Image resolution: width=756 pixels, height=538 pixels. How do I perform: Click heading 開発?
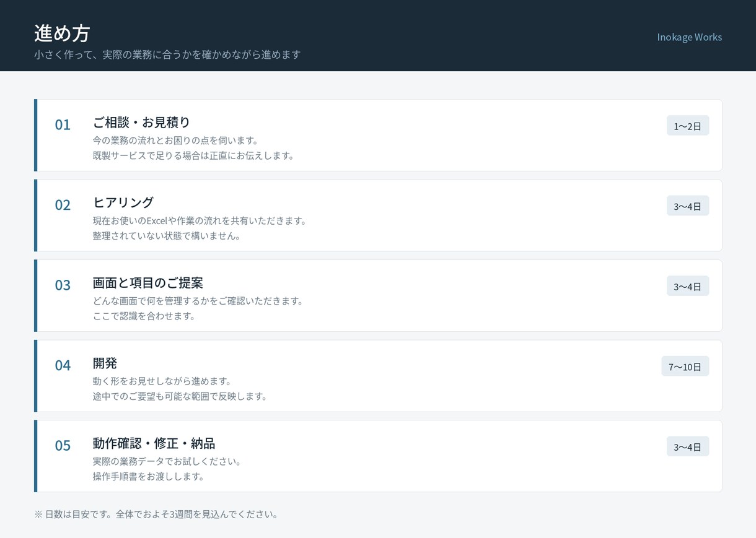pos(105,363)
